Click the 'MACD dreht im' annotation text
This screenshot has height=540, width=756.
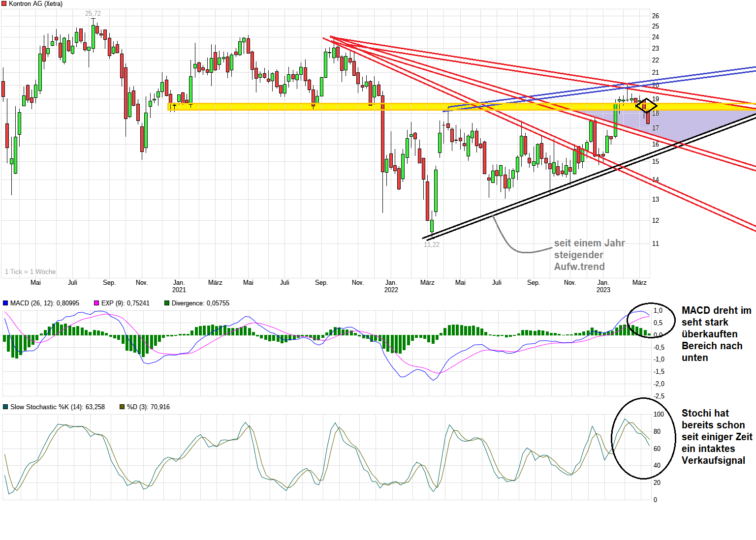point(716,310)
